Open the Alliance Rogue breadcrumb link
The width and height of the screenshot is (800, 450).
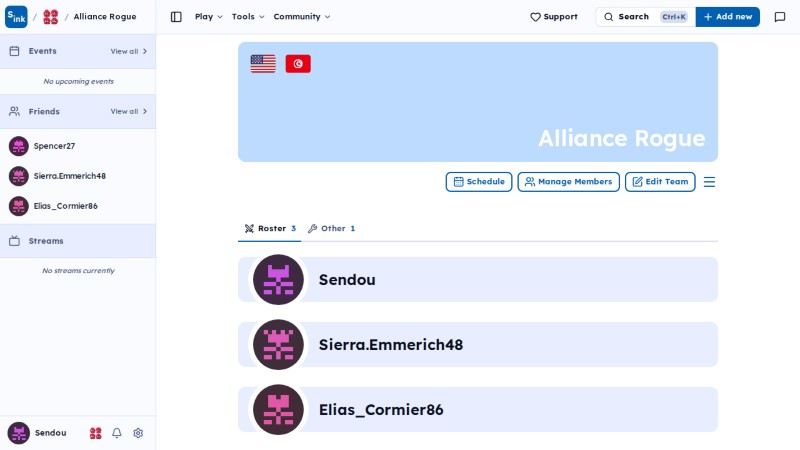tap(105, 17)
